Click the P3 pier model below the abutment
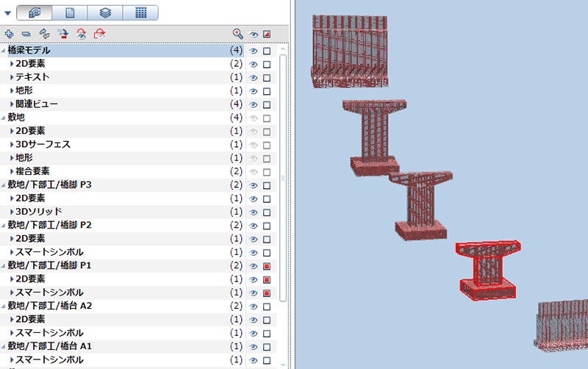 point(374,137)
